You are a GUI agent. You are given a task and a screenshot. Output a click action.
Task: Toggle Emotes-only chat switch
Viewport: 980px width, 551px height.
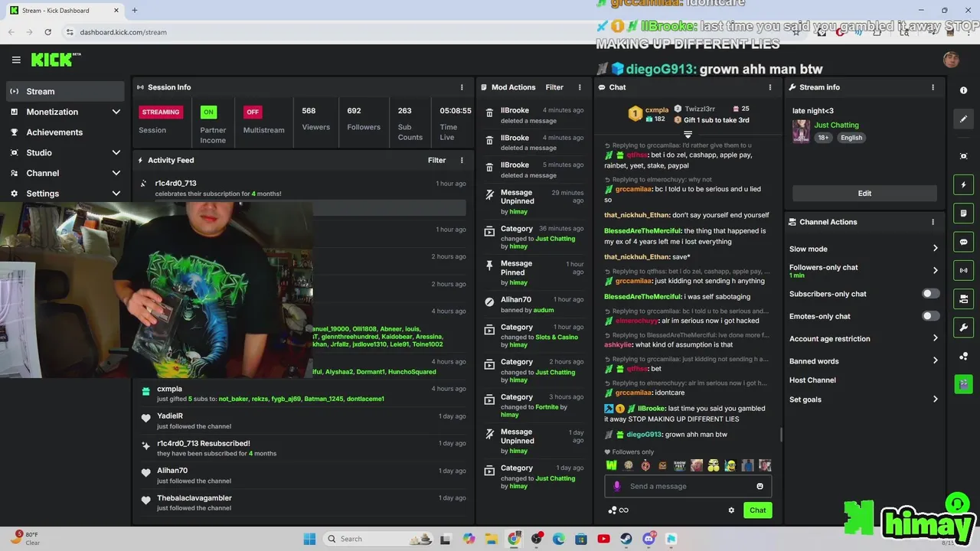[930, 316]
